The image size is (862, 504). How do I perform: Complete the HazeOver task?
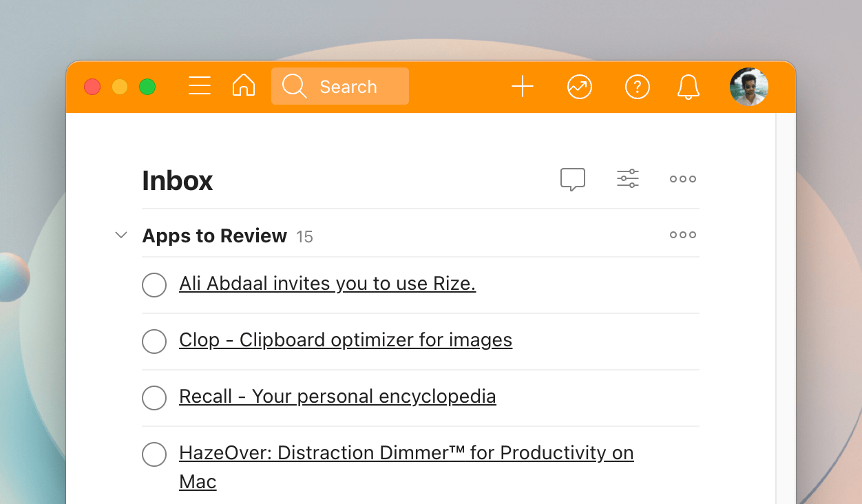(154, 454)
